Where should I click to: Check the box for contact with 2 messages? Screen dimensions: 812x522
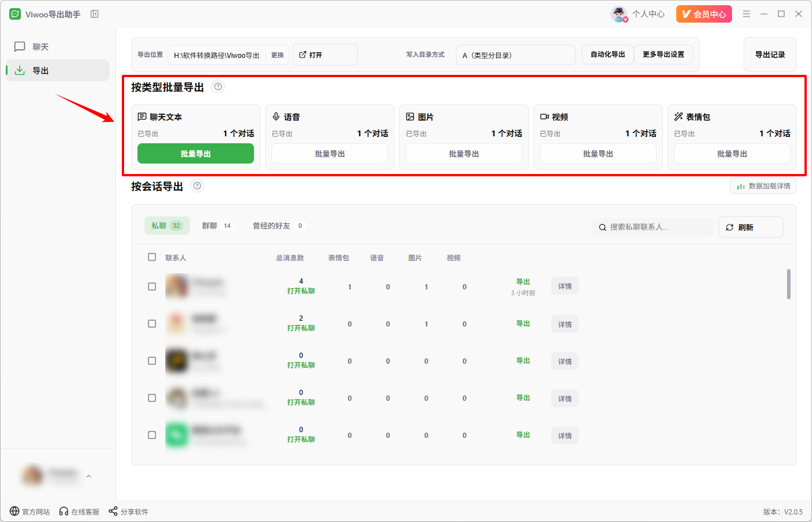click(x=152, y=324)
